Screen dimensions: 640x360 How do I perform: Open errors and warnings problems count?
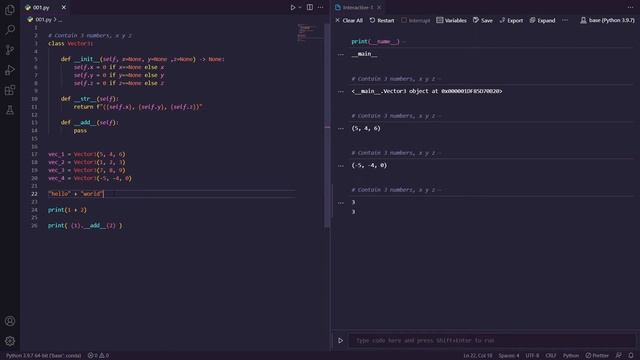coord(98,356)
